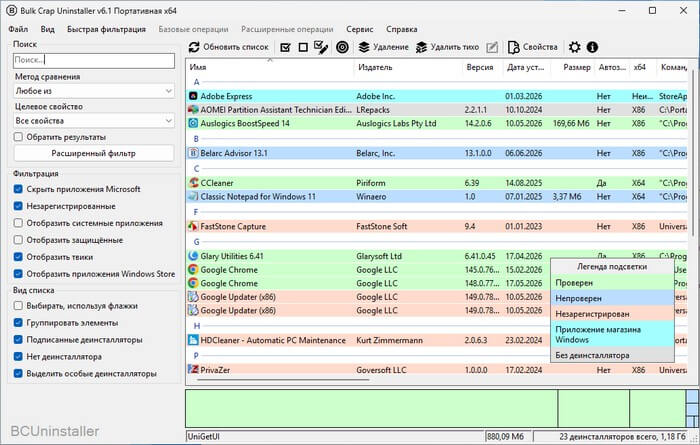
Task: Enable Отобразить защищённые checkbox
Action: 18,240
